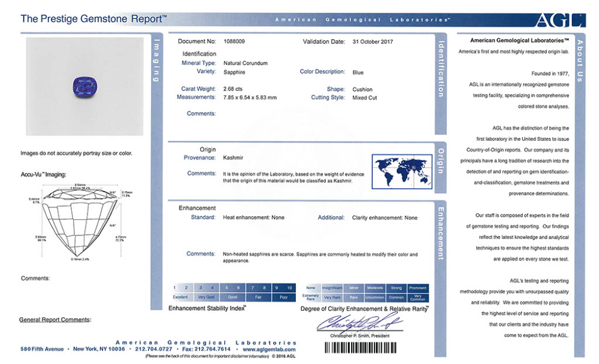Click the "Extremely Rare" rarity cell

tap(311, 297)
